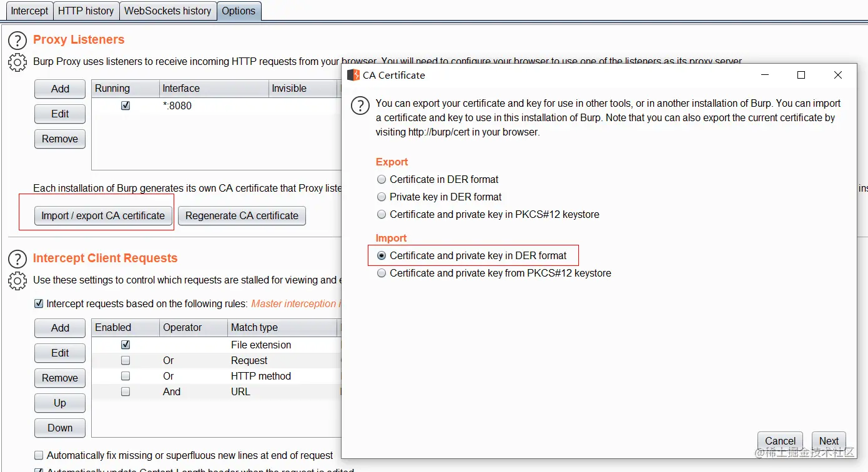Toggle Running checkbox for *:8080 listener

click(x=126, y=106)
